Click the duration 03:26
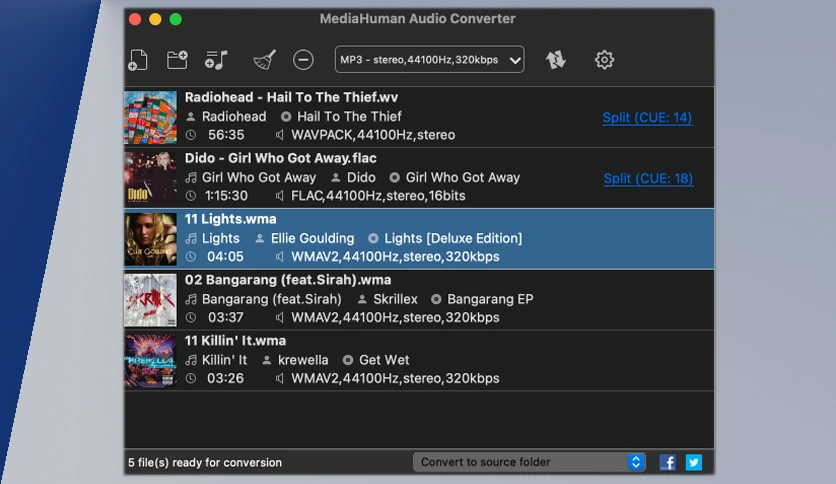 pyautogui.click(x=226, y=378)
